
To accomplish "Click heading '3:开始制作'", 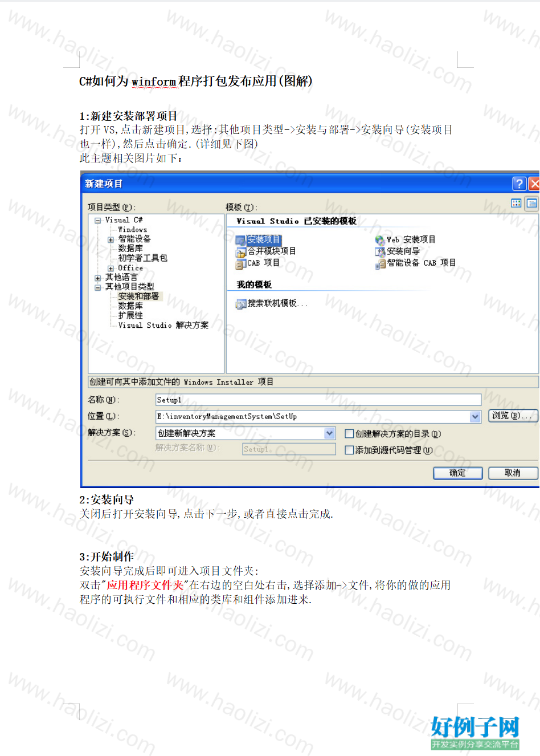I will [x=107, y=557].
